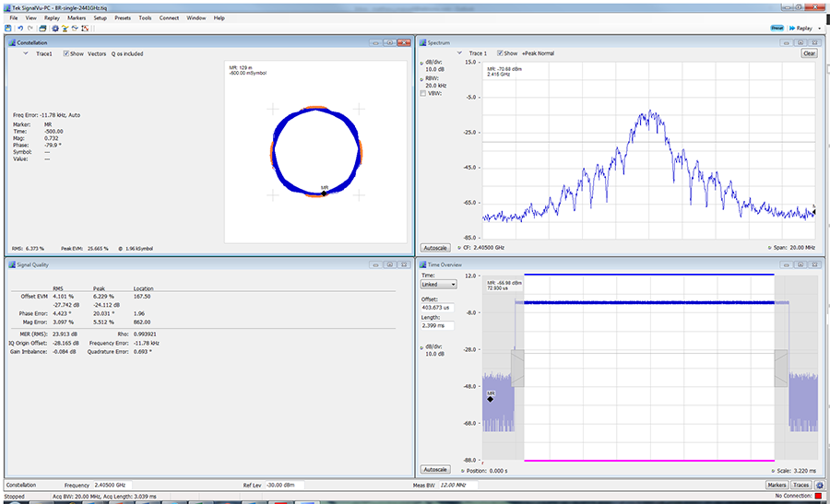Click the Print icon in the toolbar
This screenshot has width=830, height=504.
tap(42, 29)
